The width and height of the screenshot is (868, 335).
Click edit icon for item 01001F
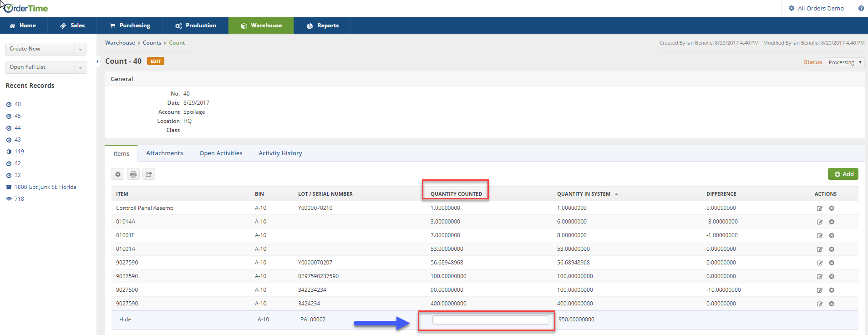[x=819, y=236]
